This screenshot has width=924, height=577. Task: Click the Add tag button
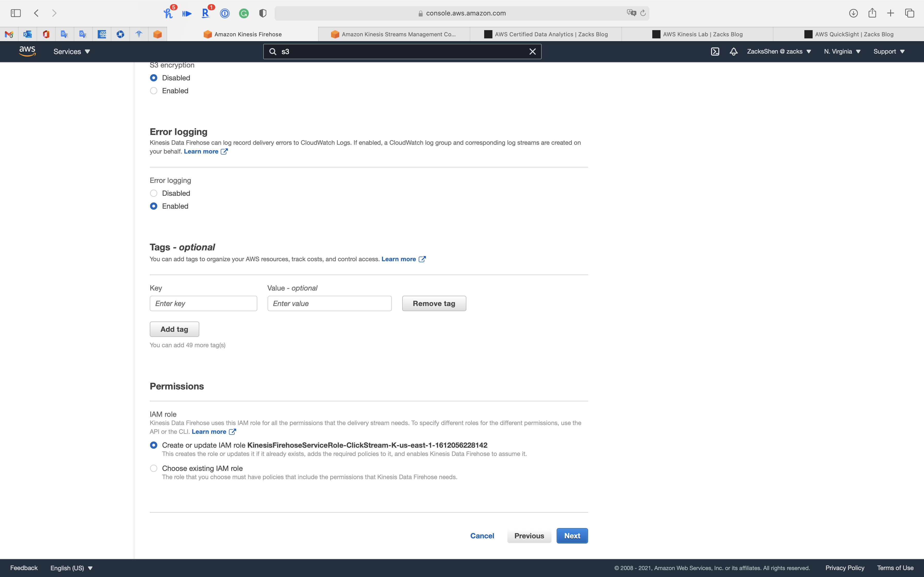click(174, 329)
